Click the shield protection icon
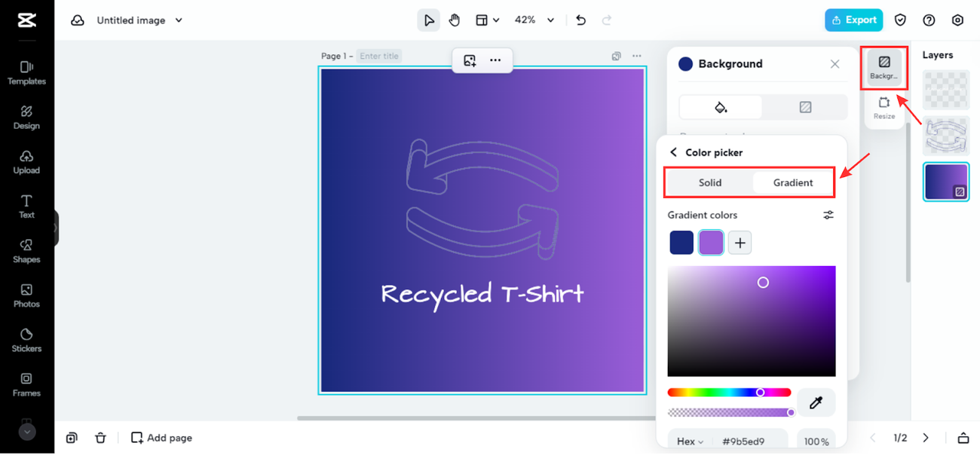The width and height of the screenshot is (980, 456). (x=900, y=20)
